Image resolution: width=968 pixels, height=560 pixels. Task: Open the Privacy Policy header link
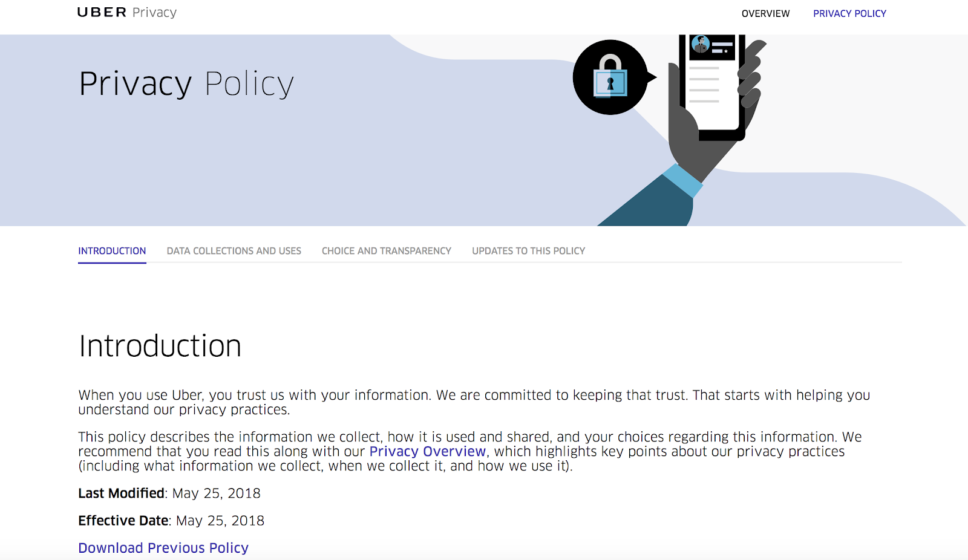click(849, 13)
